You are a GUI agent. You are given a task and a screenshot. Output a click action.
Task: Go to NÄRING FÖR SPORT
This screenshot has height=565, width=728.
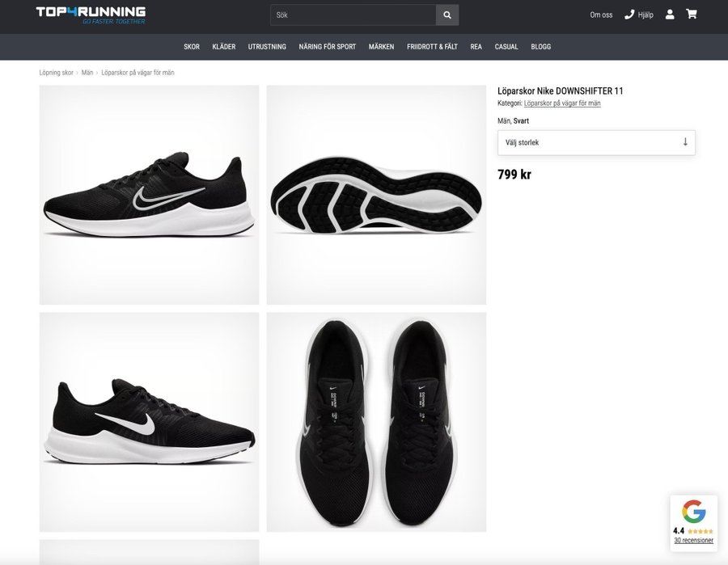(328, 47)
